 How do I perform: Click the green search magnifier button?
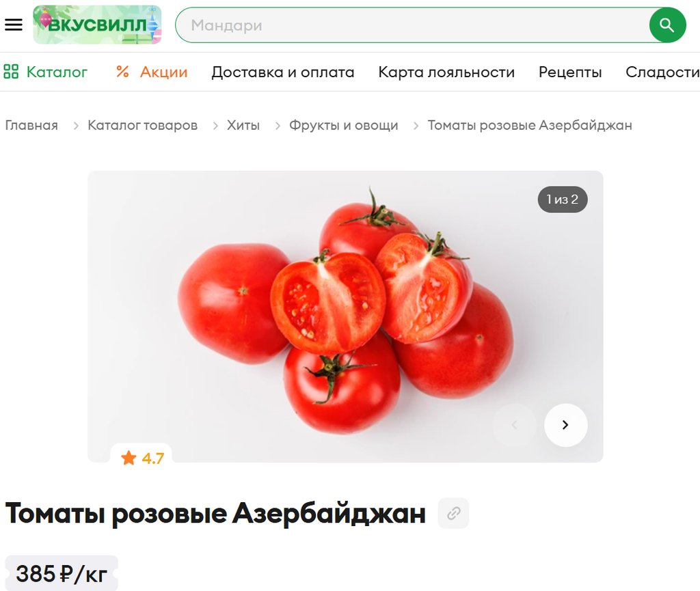pos(667,25)
